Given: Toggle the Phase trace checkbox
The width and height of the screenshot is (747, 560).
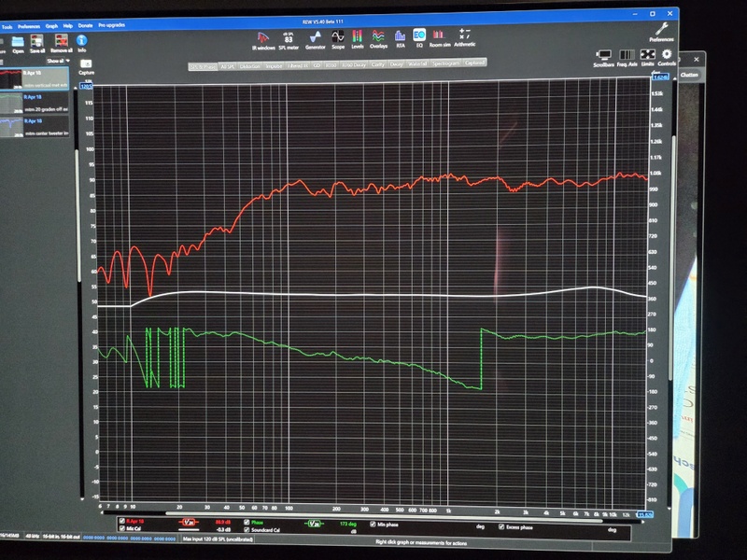Looking at the screenshot, I should [247, 523].
